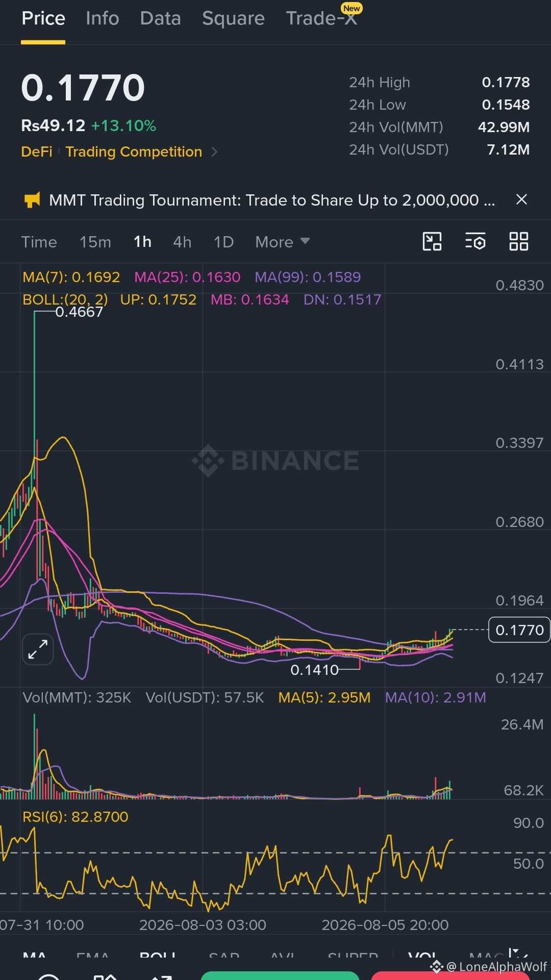Open the chevron next to Trading Competition

pos(215,152)
